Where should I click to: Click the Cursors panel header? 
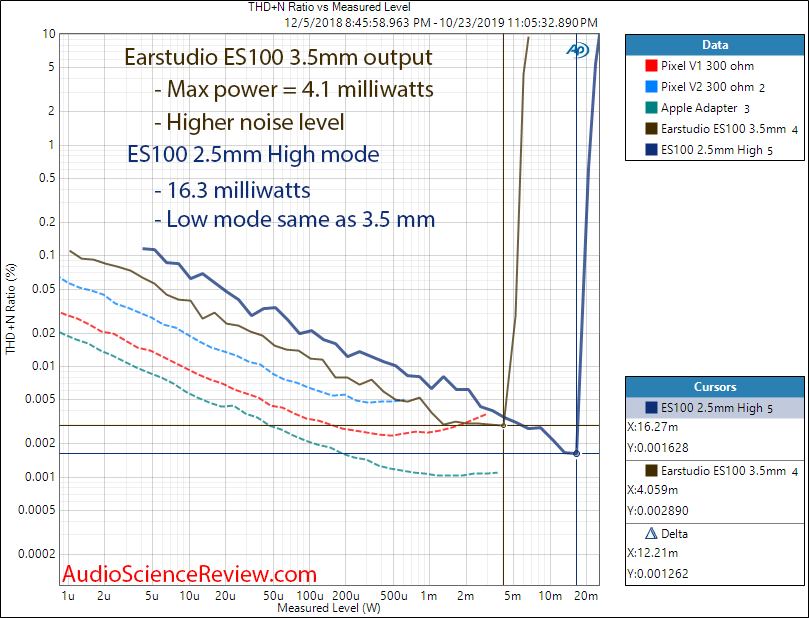[x=715, y=387]
